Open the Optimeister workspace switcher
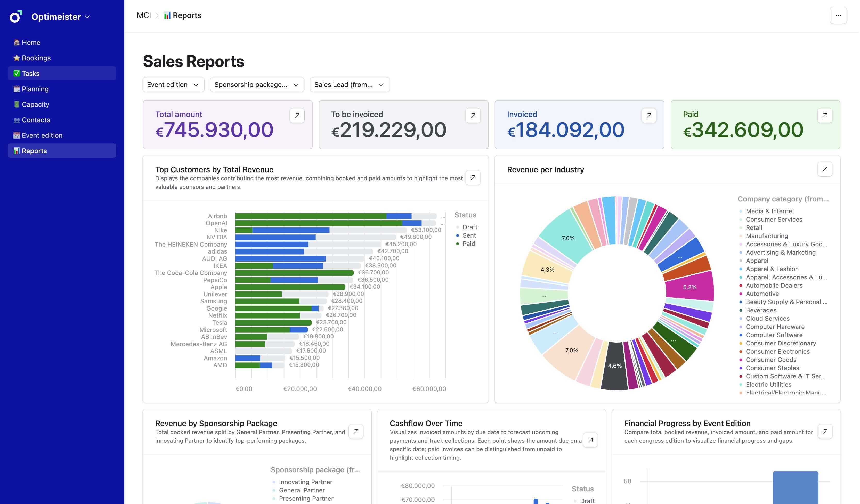The image size is (860, 504). tap(60, 17)
